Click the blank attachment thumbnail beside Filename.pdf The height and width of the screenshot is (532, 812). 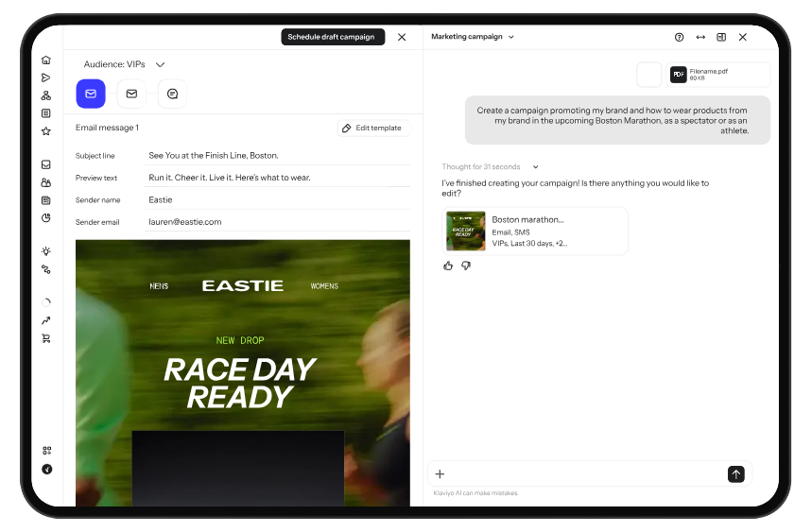click(x=648, y=75)
